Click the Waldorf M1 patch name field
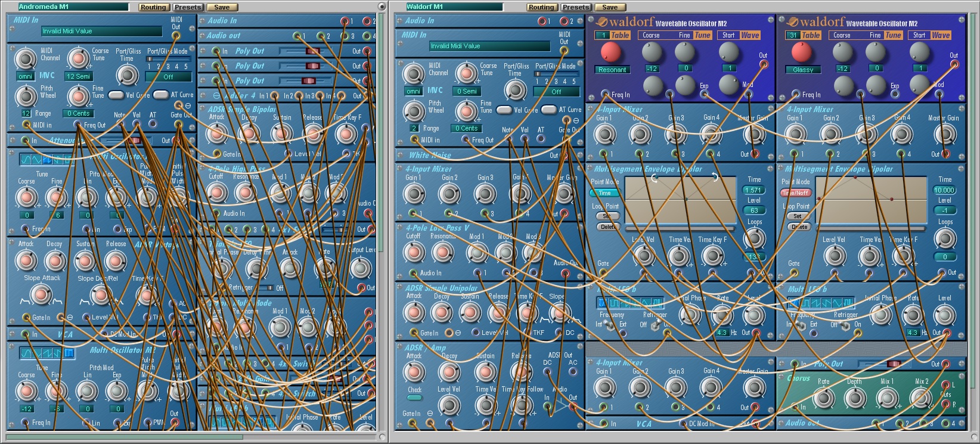Viewport: 980px width, 444px height. pyautogui.click(x=454, y=7)
